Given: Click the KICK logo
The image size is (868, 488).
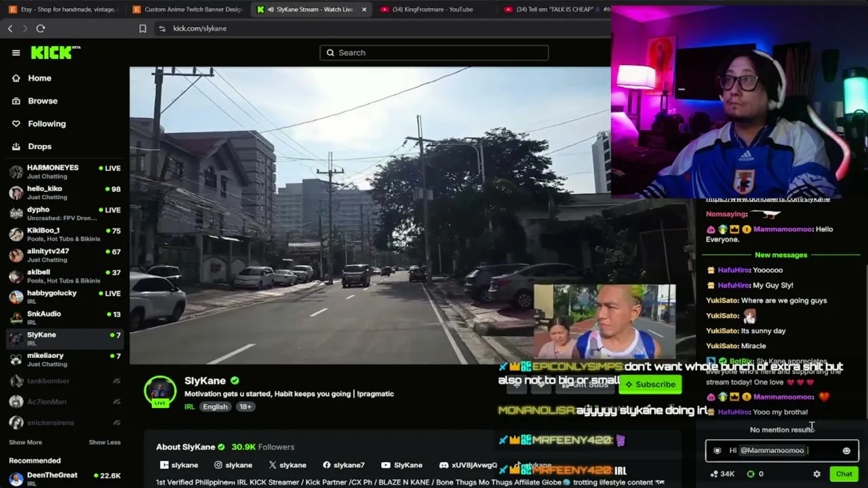Looking at the screenshot, I should coord(56,52).
